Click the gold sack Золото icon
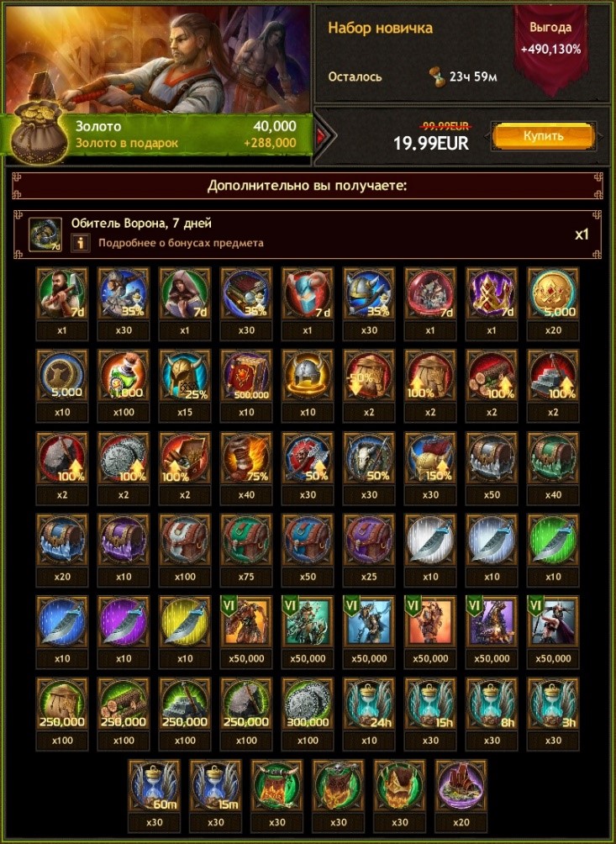The width and height of the screenshot is (616, 844). [x=39, y=132]
